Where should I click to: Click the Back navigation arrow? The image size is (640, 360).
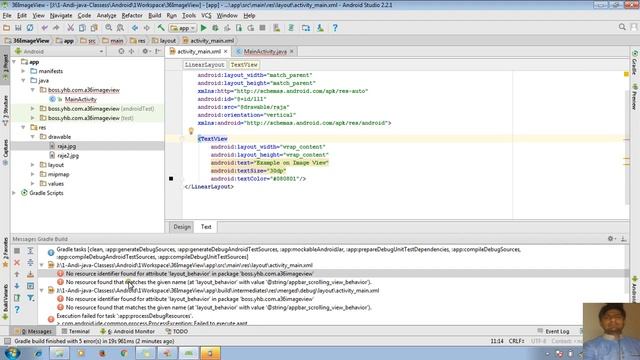(135, 28)
